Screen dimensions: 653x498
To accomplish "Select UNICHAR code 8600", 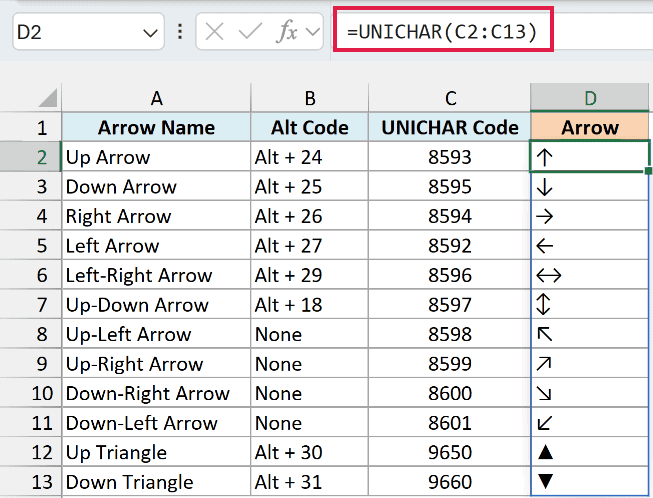I will (449, 393).
